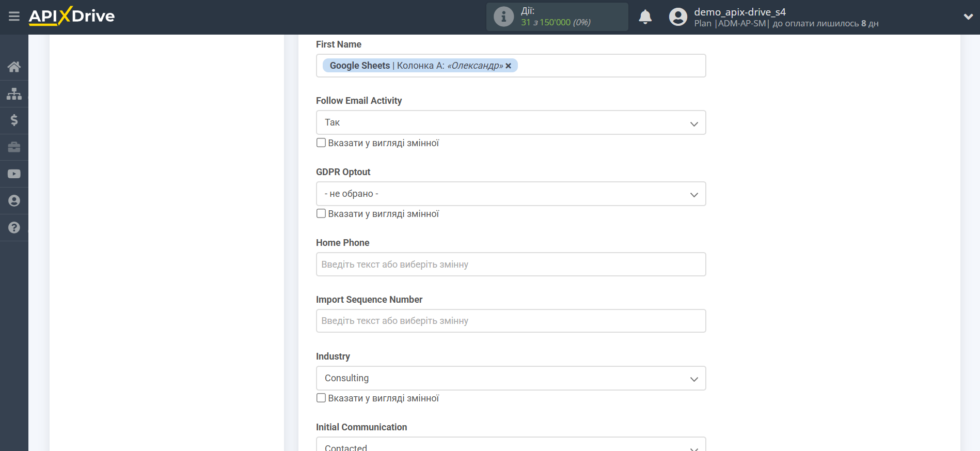Open YouTube video tutorials icon
Image resolution: width=980 pixels, height=451 pixels.
click(x=14, y=174)
